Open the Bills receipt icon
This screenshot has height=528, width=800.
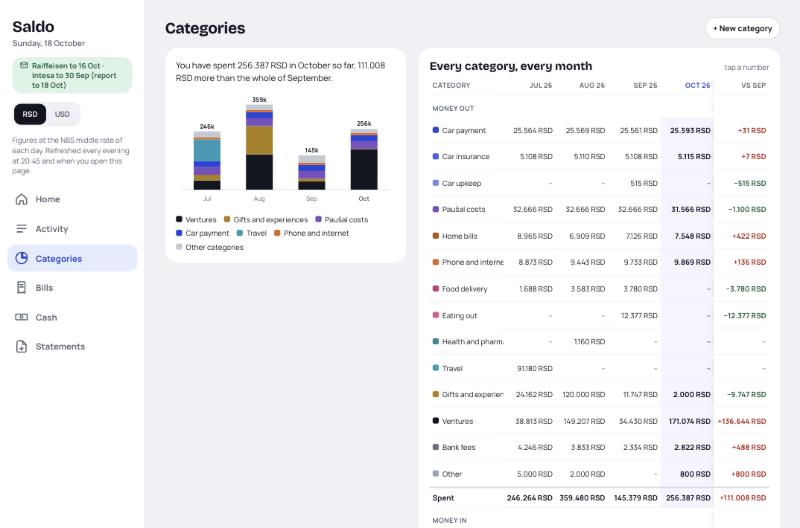[21, 288]
